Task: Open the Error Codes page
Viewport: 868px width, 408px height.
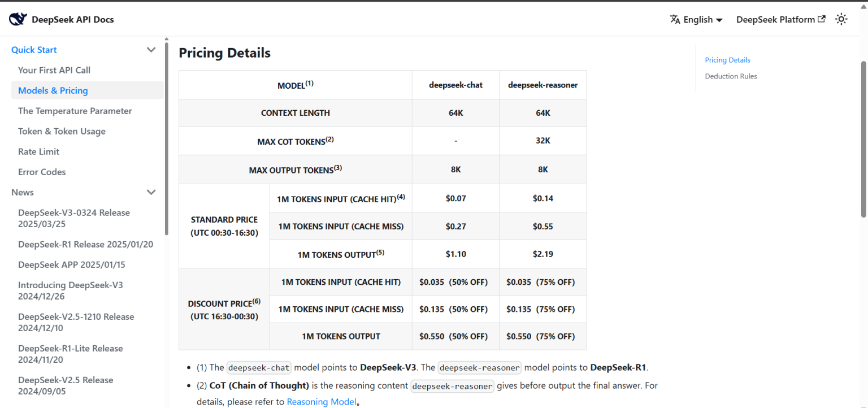Action: tap(42, 172)
